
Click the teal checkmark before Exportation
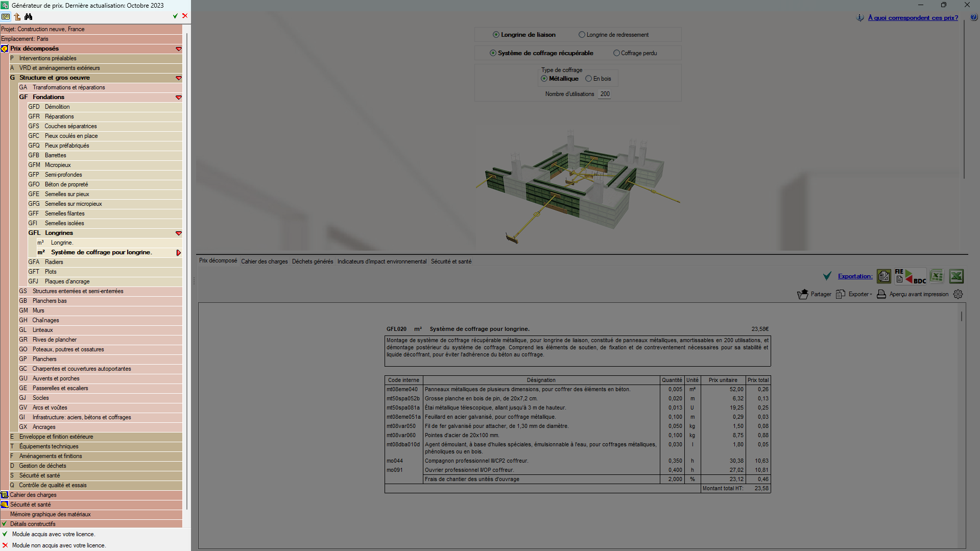pos(827,276)
